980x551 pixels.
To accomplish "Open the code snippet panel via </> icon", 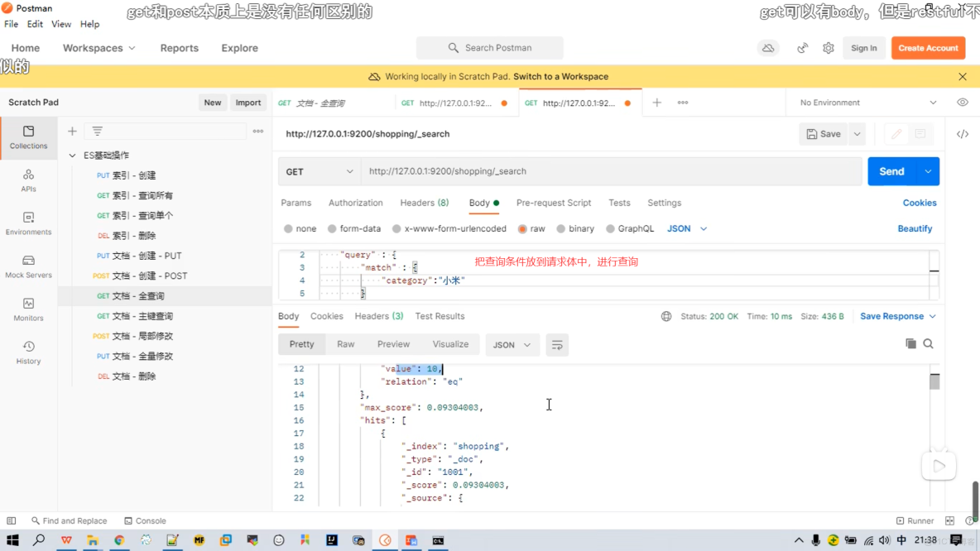I will pyautogui.click(x=962, y=133).
